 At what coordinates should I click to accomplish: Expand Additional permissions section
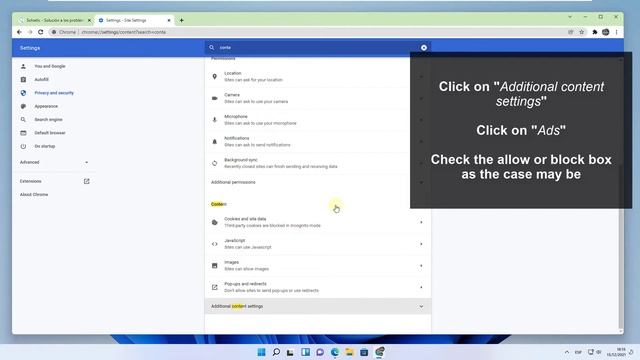[x=318, y=182]
